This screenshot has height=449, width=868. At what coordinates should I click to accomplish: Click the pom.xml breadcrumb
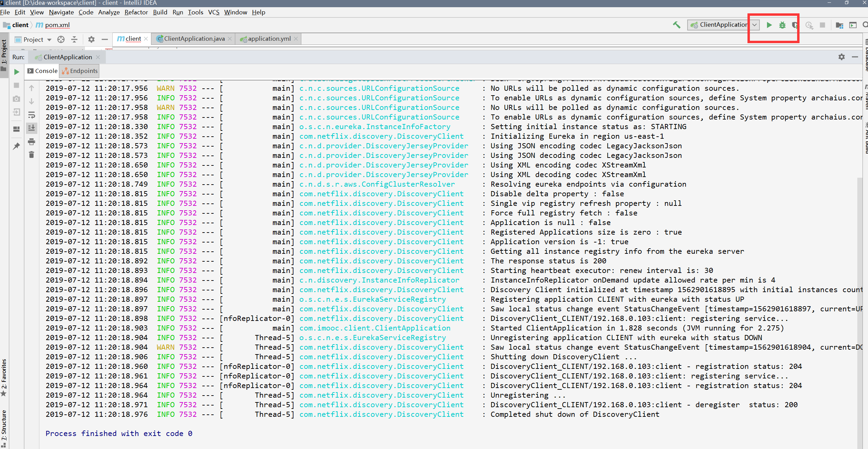pyautogui.click(x=57, y=25)
